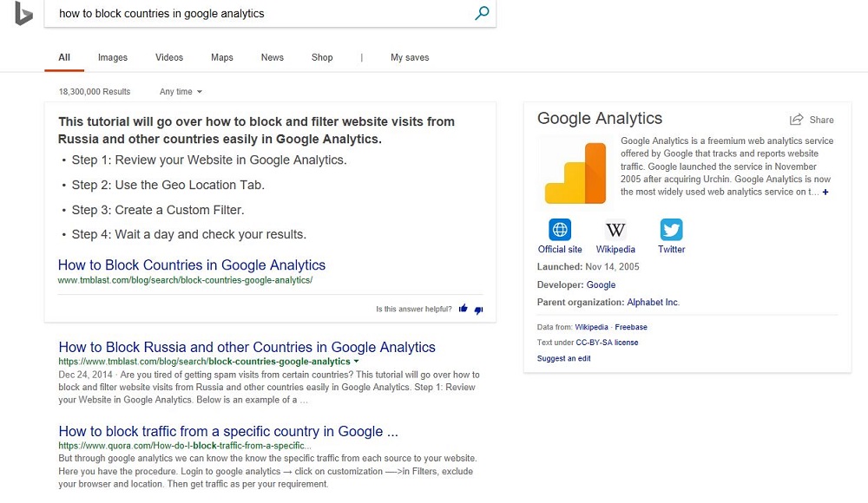Screen dimensions: 868x503
Task: Open the Twitter bird icon
Action: (x=672, y=229)
